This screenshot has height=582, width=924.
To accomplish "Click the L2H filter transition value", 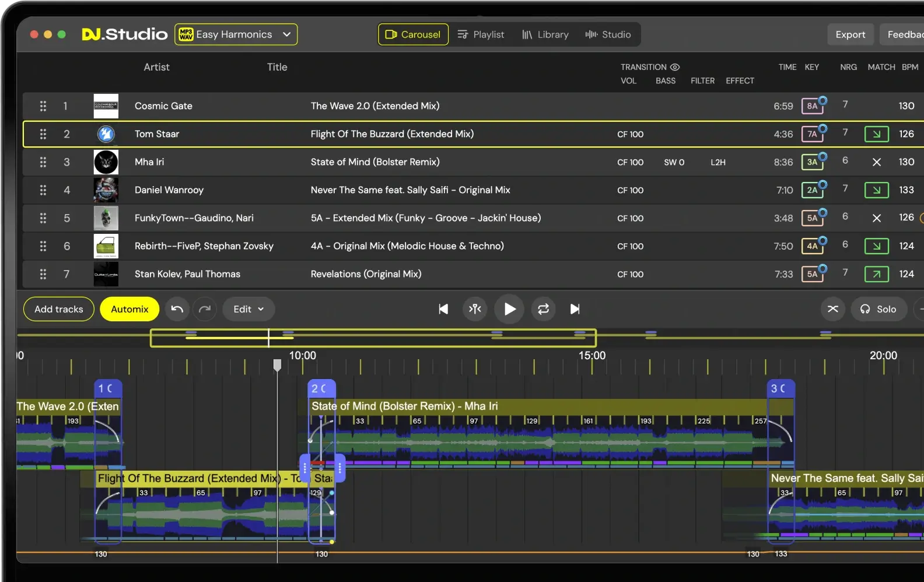I will point(718,162).
